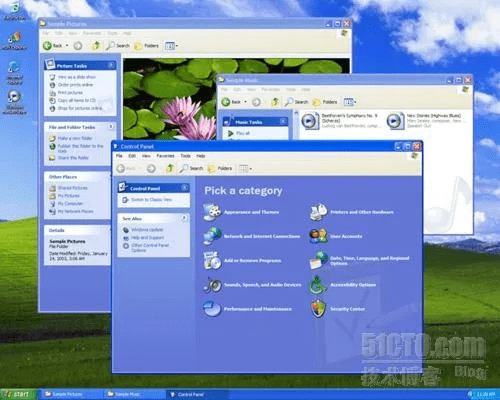Screen dimensions: 500x400
Task: Collapse the See Also sidebar section
Action: point(184,218)
